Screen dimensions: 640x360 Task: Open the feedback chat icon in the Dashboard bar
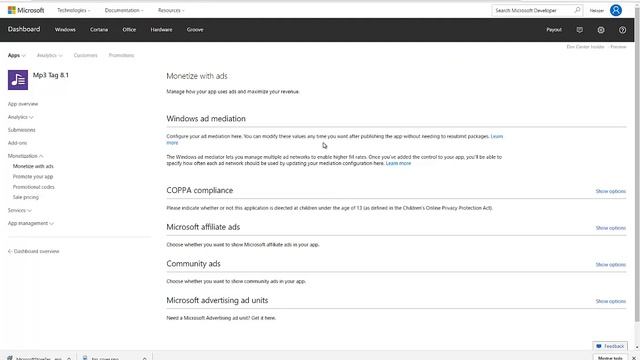click(579, 30)
